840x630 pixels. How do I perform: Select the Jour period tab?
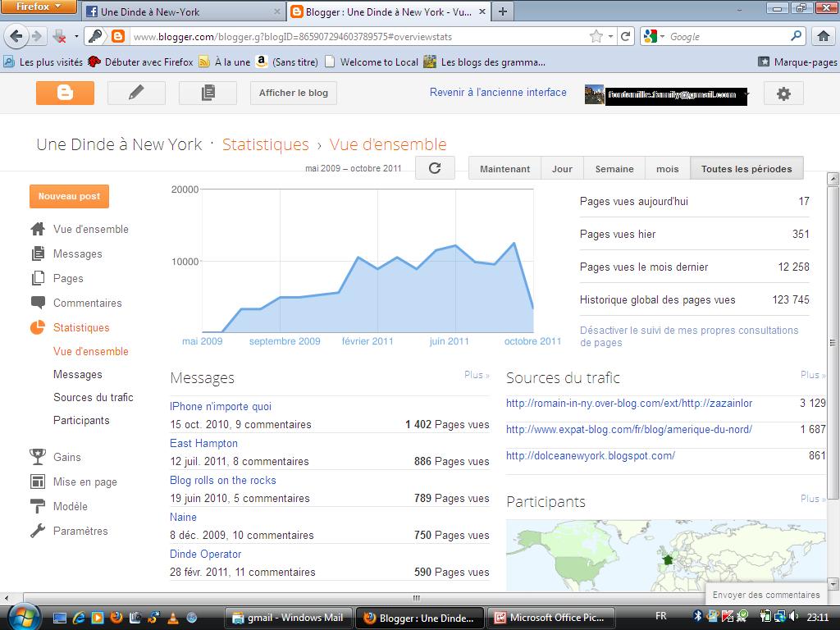coord(562,169)
